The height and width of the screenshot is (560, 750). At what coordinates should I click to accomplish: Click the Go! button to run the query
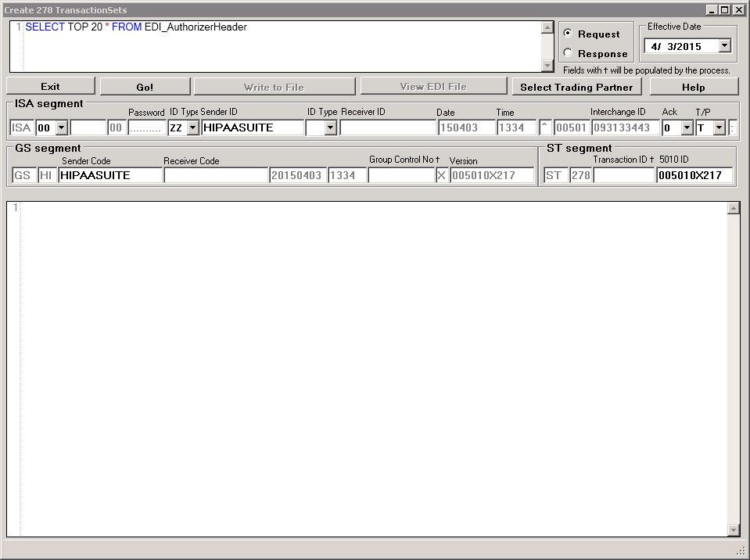click(143, 86)
